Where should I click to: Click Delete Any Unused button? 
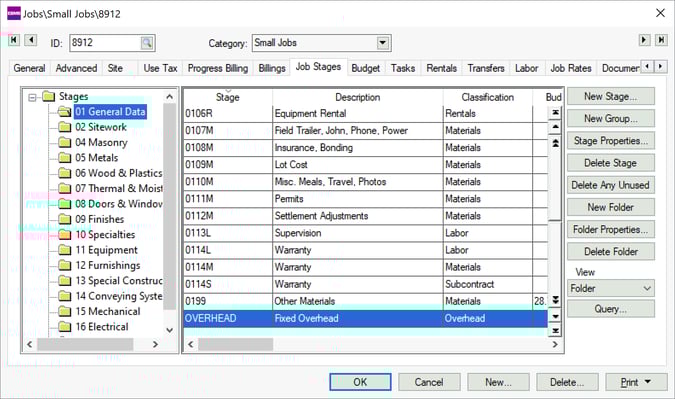(610, 185)
